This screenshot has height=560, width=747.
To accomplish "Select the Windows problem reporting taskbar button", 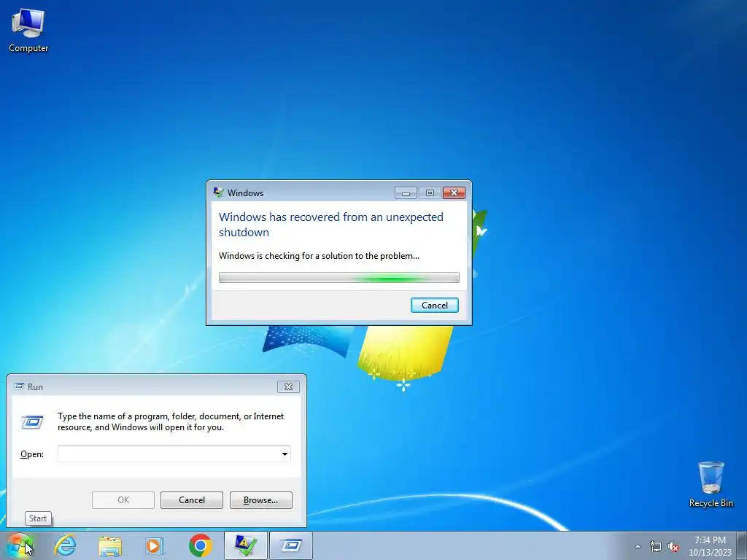I will pos(245,545).
